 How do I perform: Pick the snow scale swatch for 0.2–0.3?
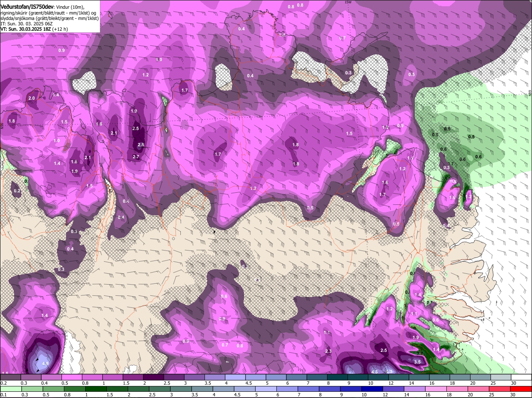coord(10,377)
